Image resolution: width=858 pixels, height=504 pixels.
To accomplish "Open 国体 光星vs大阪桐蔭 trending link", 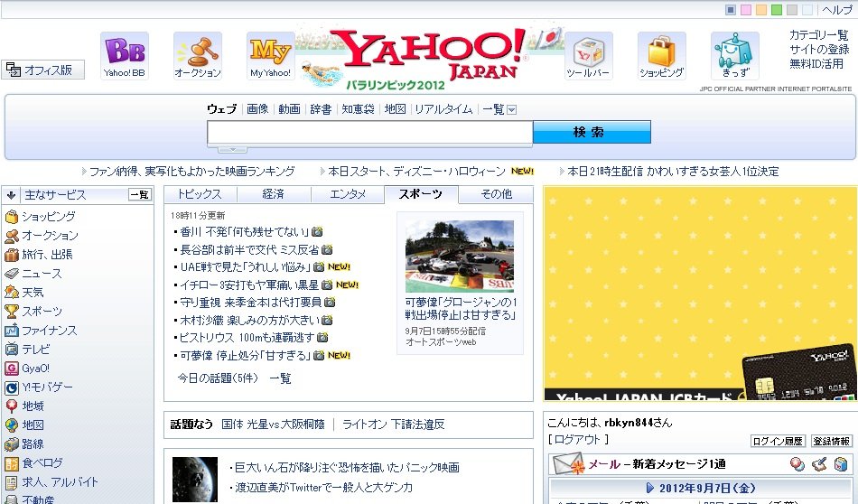I will click(273, 425).
